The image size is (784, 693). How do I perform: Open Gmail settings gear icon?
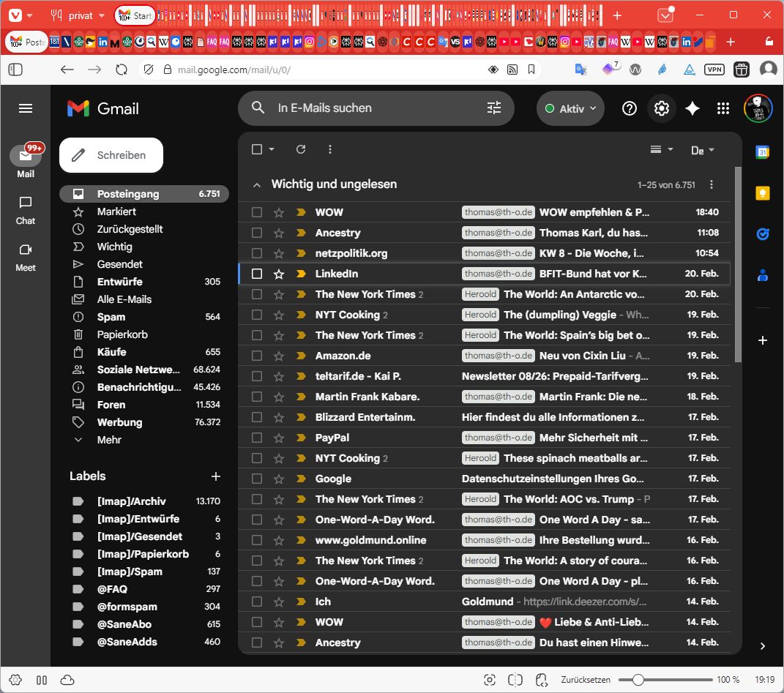(662, 108)
